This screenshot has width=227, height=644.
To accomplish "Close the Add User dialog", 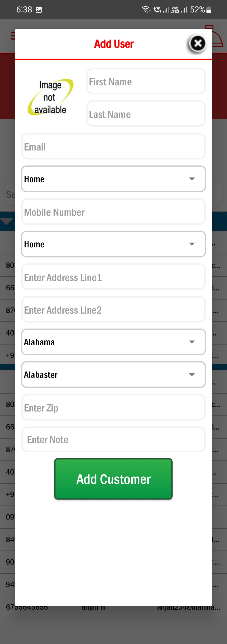I will [198, 43].
